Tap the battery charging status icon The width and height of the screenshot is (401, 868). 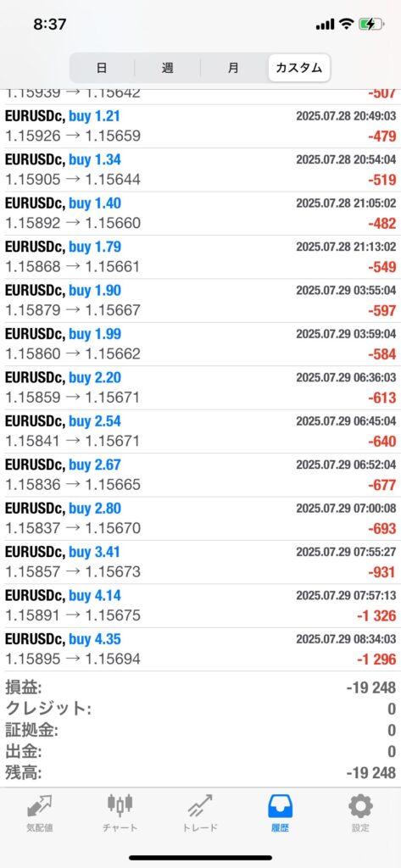coord(370,24)
